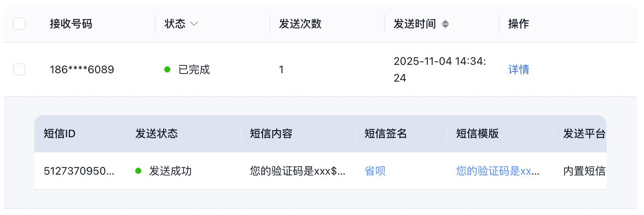Open the 省呗 signature link
The width and height of the screenshot is (644, 215).
click(375, 171)
